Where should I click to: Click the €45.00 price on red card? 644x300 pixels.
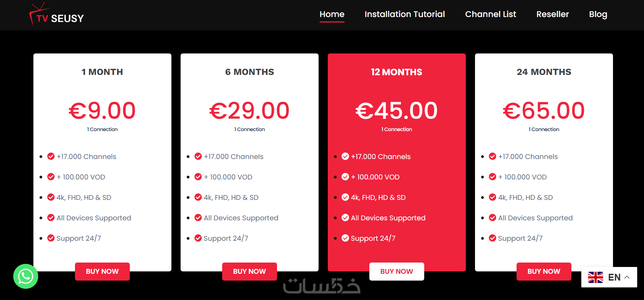click(x=397, y=111)
